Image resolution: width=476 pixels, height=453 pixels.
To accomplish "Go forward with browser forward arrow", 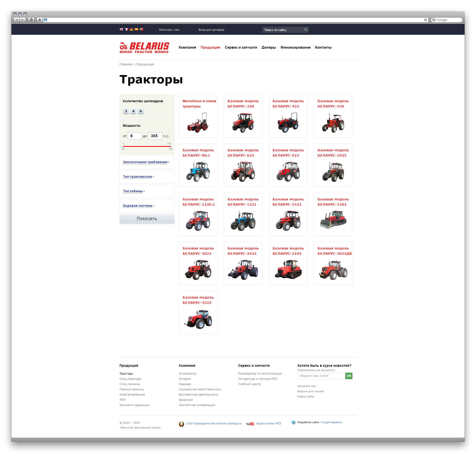I will point(23,20).
